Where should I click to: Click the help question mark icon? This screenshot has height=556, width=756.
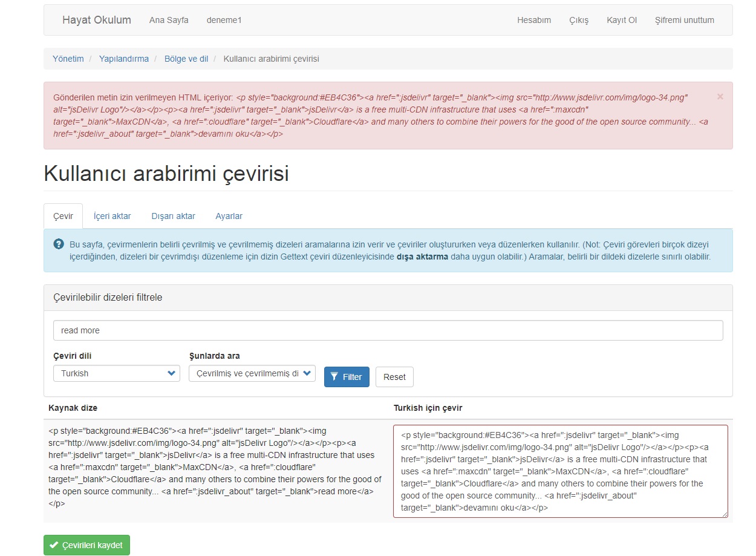tap(59, 244)
